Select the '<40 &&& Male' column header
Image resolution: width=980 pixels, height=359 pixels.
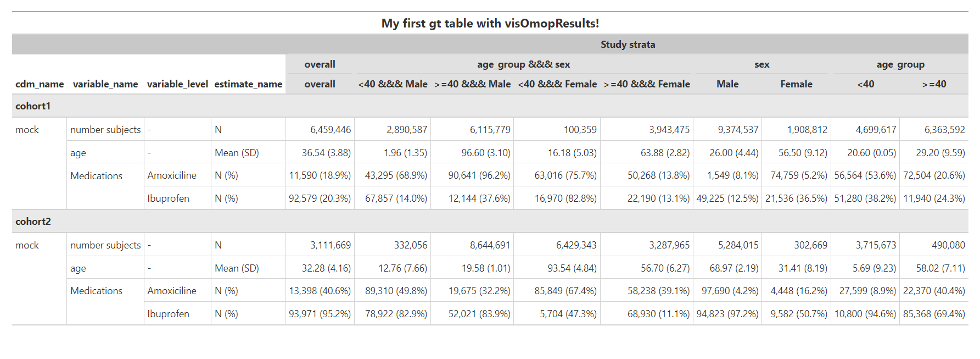pos(393,84)
